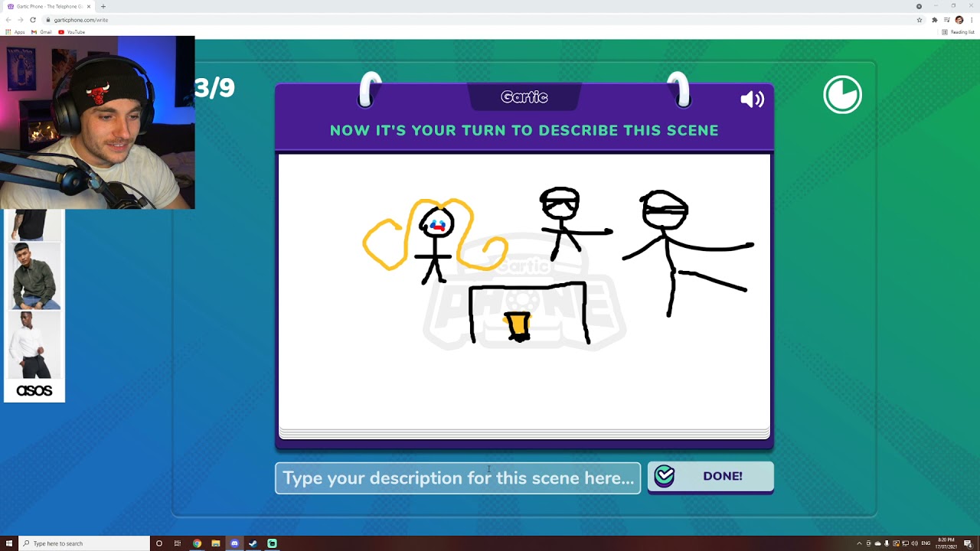This screenshot has height=551, width=980.
Task: Open Windows Task View
Action: [x=178, y=543]
